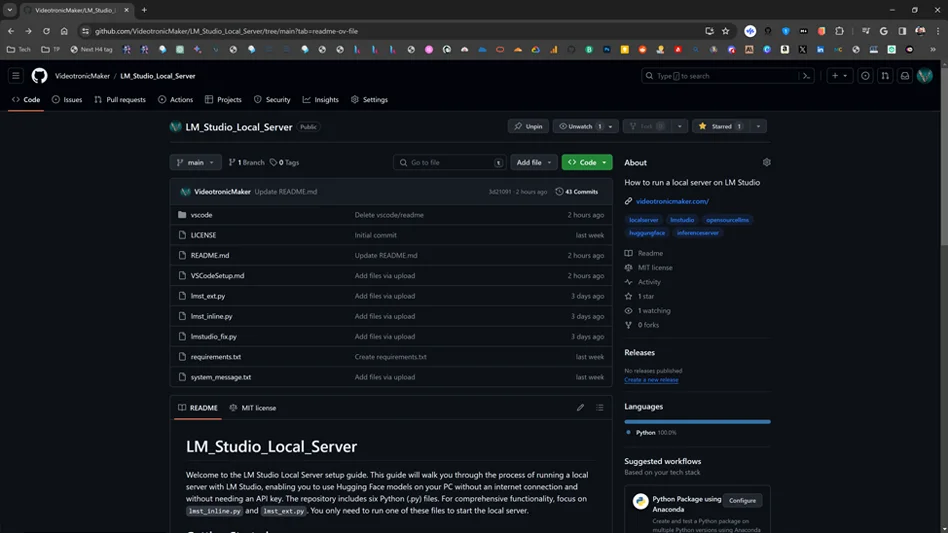Open the user profile avatar menu

[924, 76]
